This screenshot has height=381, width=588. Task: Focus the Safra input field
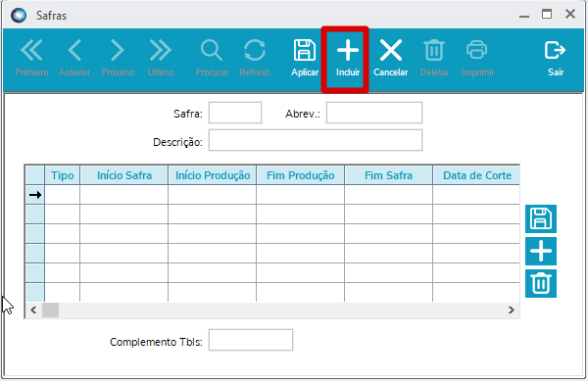click(235, 113)
